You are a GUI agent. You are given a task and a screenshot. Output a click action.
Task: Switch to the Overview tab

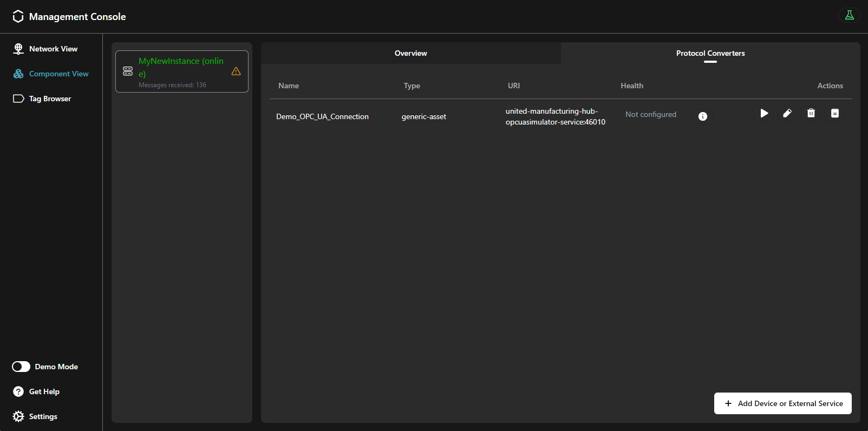coord(410,53)
